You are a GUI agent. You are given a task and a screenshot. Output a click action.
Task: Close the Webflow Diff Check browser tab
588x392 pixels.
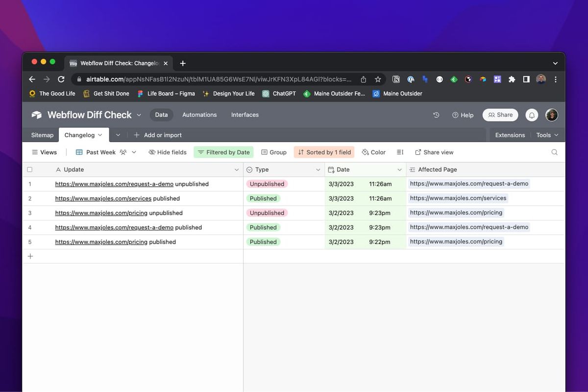[166, 64]
